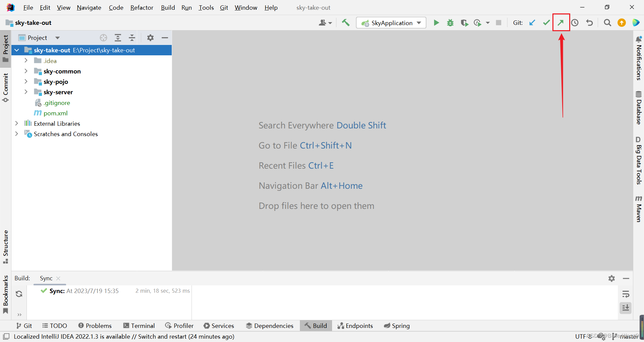644x342 pixels.
Task: Select pom.xml file in project tree
Action: tap(55, 113)
